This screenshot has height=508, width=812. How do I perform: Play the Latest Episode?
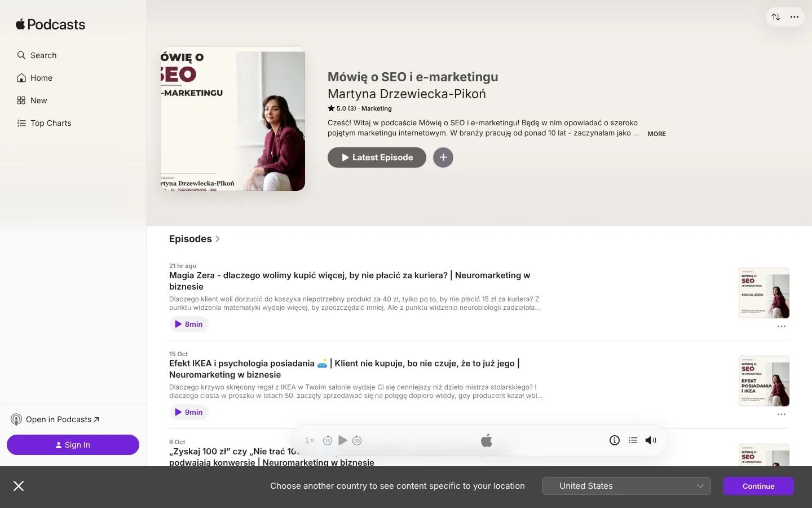point(377,157)
